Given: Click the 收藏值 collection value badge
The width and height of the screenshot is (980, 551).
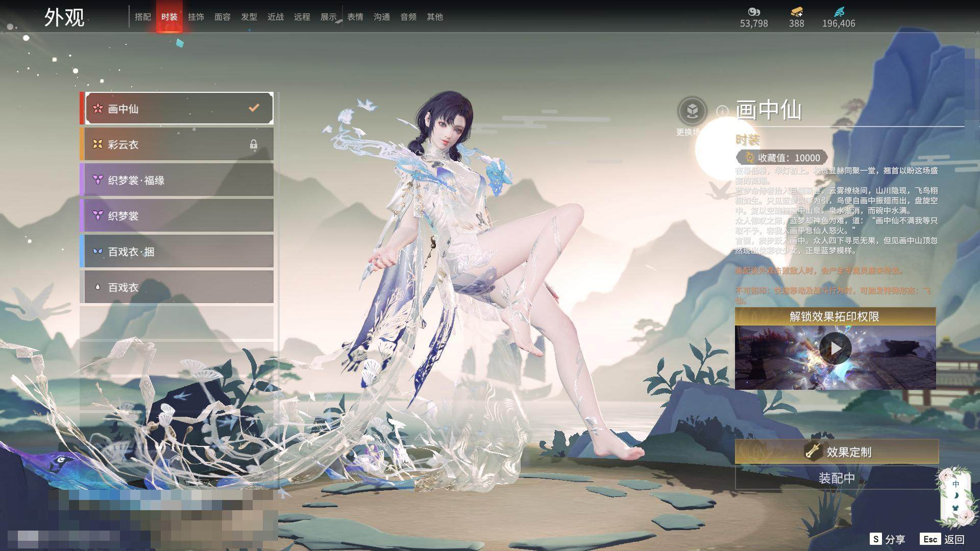Looking at the screenshot, I should click(781, 158).
